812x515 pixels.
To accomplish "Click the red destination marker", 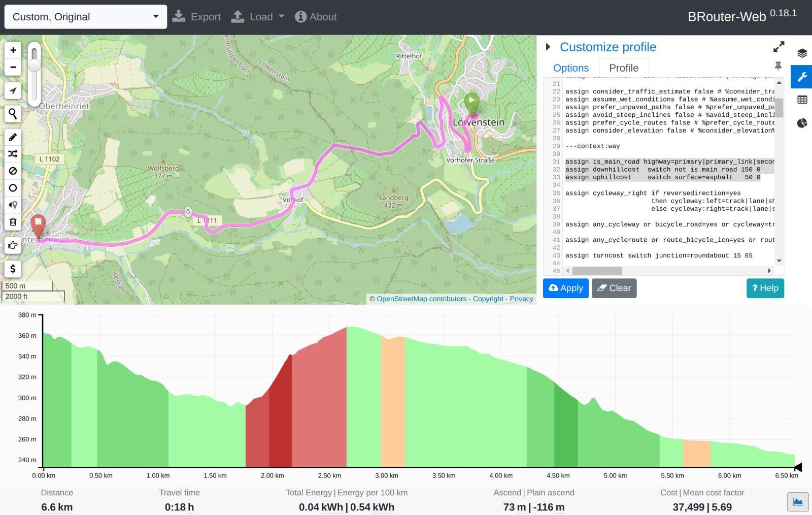I will [38, 227].
